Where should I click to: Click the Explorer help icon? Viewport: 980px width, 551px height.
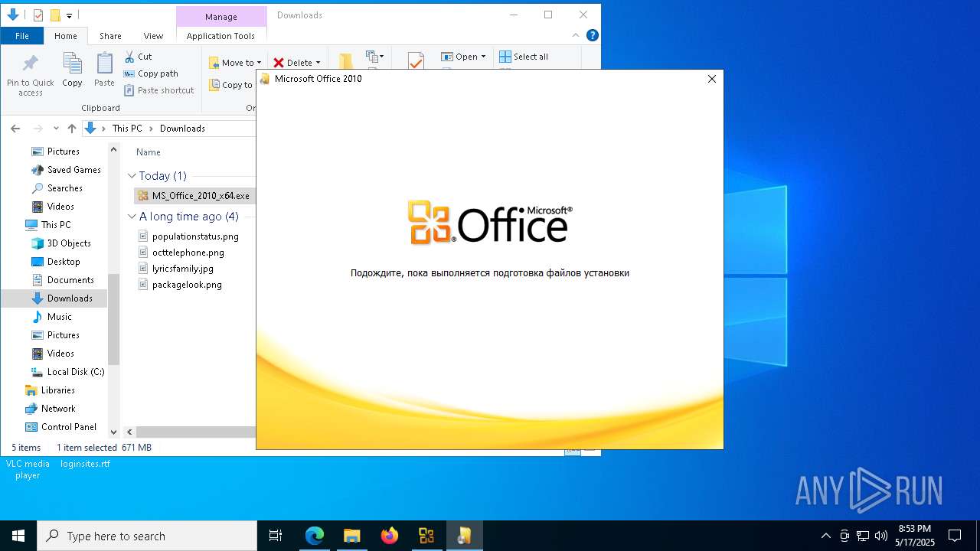click(x=592, y=35)
